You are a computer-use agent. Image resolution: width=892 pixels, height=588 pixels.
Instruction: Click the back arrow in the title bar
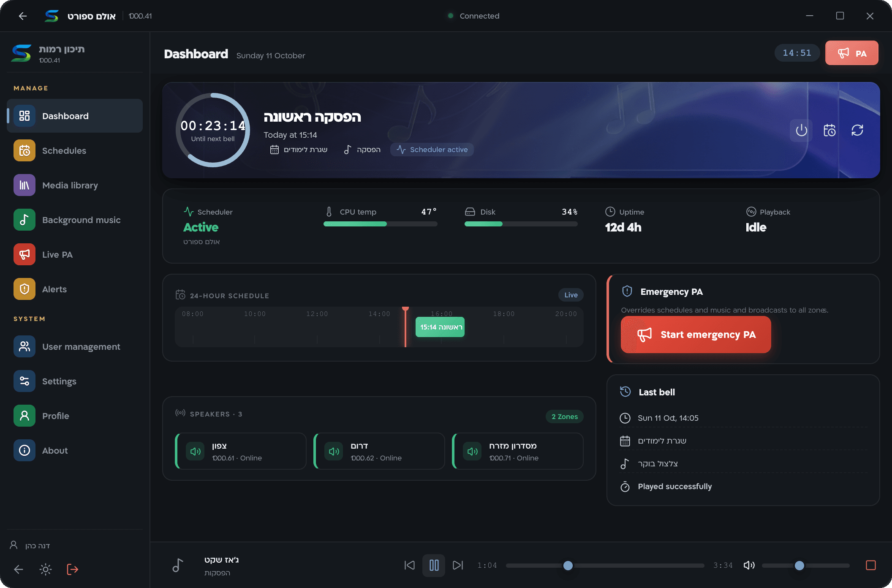[x=23, y=16]
